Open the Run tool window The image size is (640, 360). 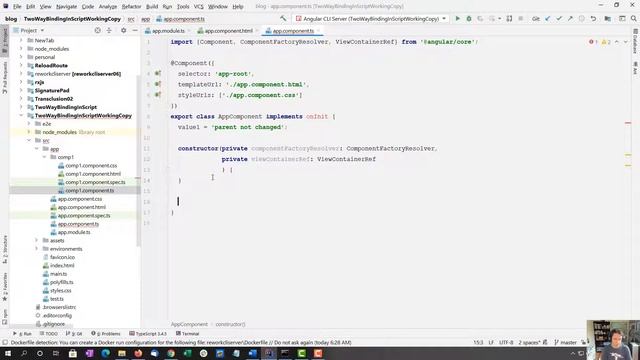pyautogui.click(x=22, y=333)
